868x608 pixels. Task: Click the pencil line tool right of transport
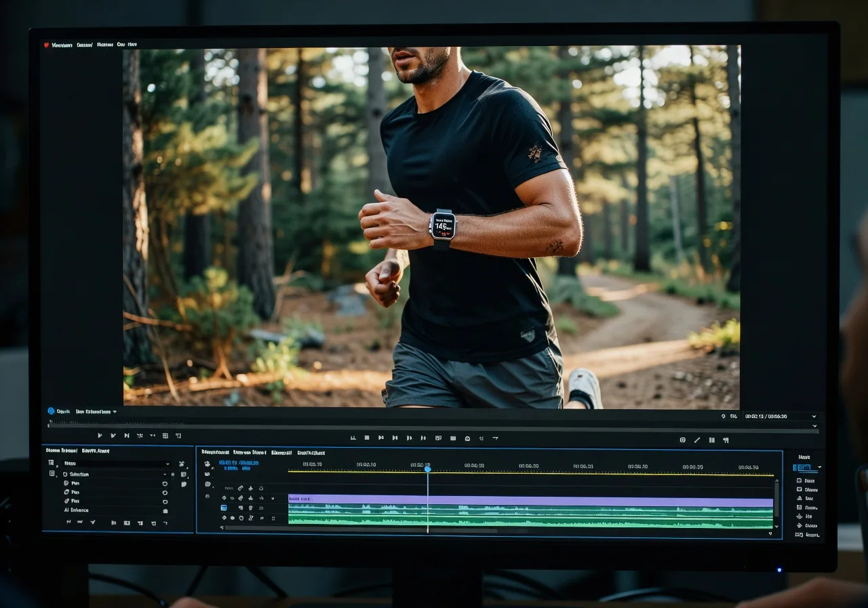pos(696,440)
